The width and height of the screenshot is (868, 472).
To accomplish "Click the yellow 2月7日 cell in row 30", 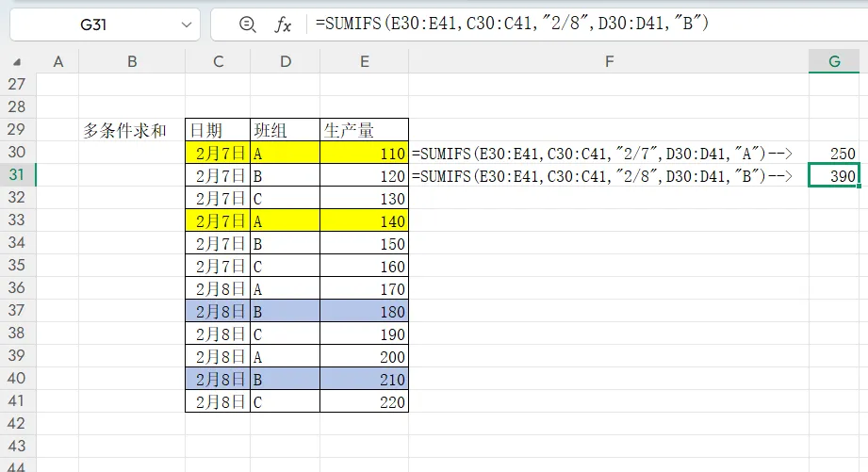I will 218,153.
